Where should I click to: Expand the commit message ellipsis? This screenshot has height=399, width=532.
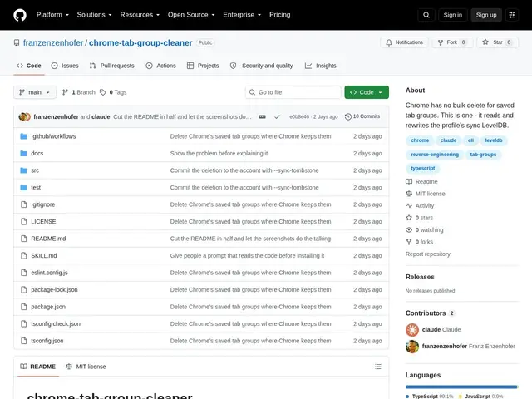pos(262,116)
